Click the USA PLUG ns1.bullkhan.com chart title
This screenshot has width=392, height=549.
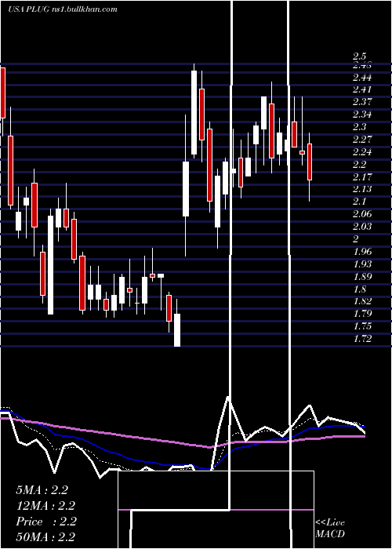[62, 9]
